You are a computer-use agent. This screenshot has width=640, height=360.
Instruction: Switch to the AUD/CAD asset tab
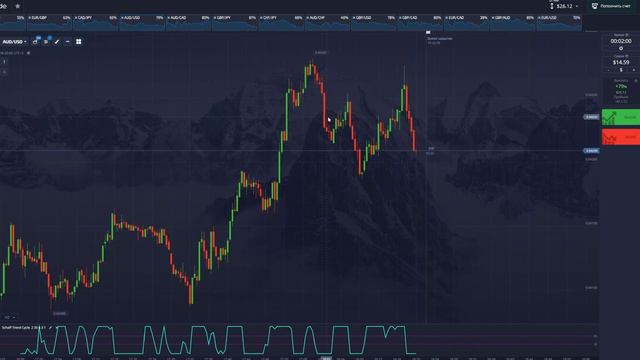188,23
